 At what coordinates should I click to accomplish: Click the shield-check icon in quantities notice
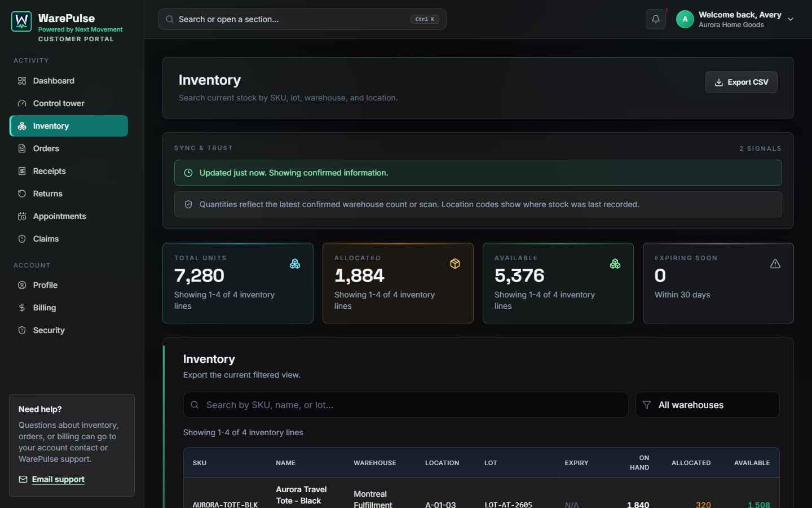[x=188, y=204]
